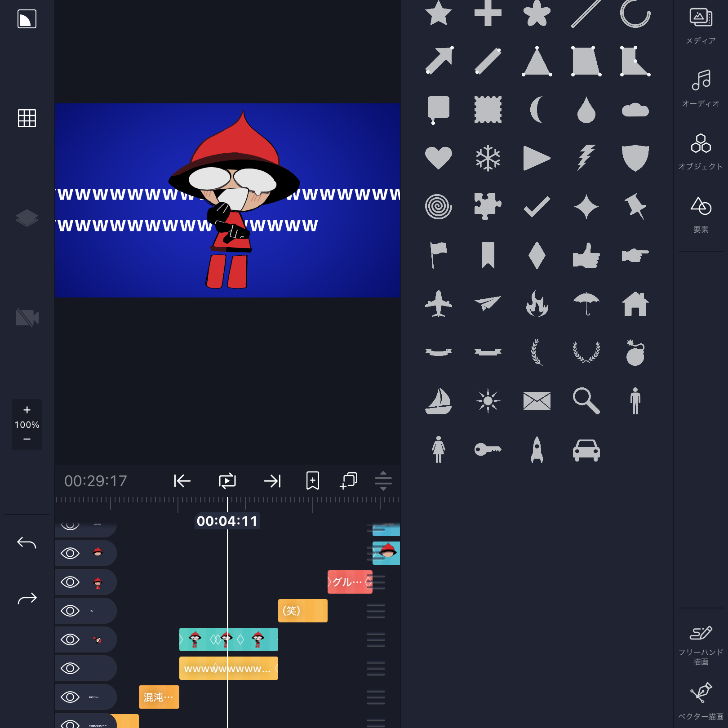Jump to the previous timeline point
728x728 pixels.
pos(182,481)
